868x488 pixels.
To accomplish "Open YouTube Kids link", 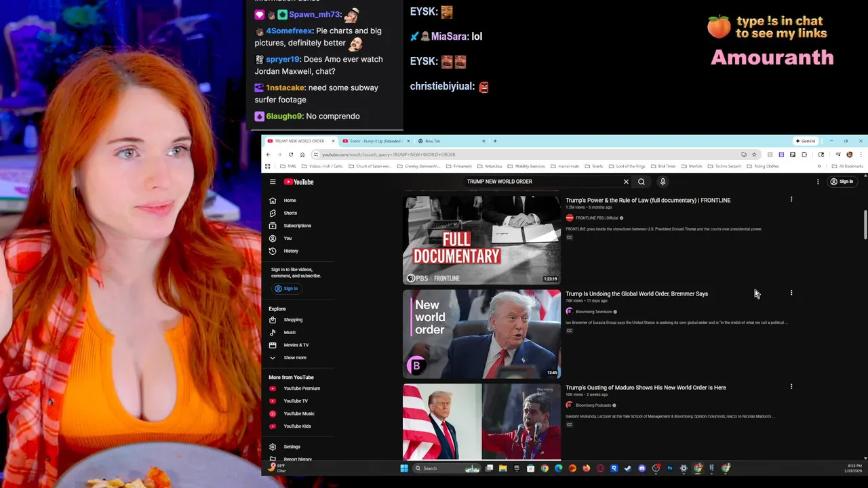I will click(297, 426).
